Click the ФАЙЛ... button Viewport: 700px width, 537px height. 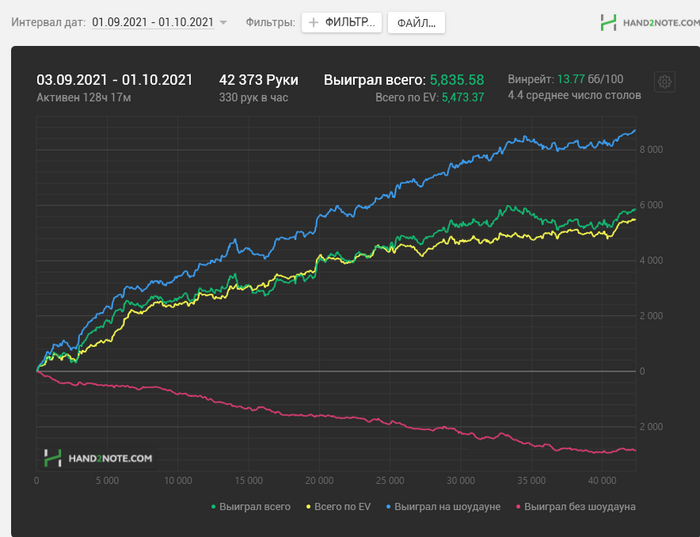click(x=416, y=23)
